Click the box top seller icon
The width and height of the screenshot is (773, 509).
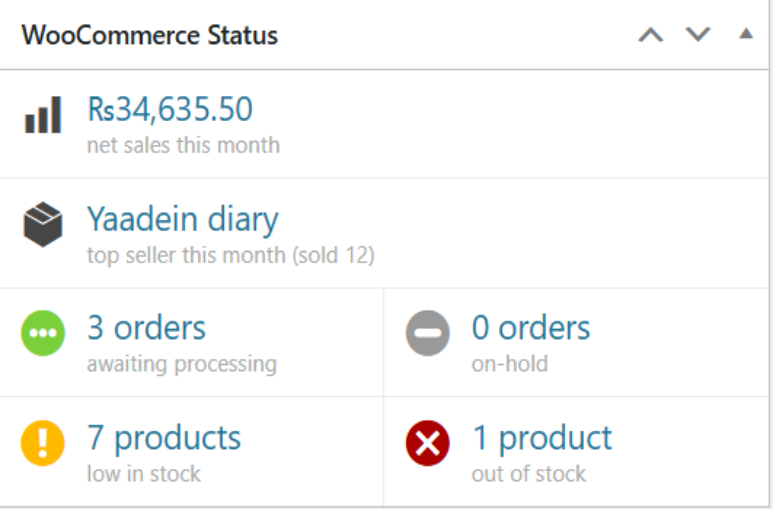[x=43, y=225]
